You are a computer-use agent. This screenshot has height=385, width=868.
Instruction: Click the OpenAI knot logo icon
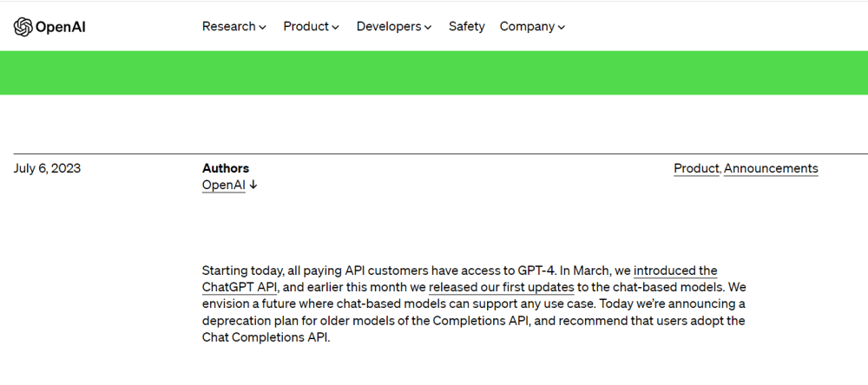pos(23,27)
